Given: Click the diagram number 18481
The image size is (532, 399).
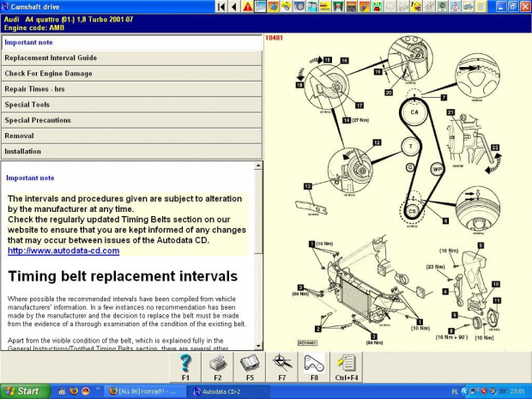Looking at the screenshot, I should [x=274, y=38].
